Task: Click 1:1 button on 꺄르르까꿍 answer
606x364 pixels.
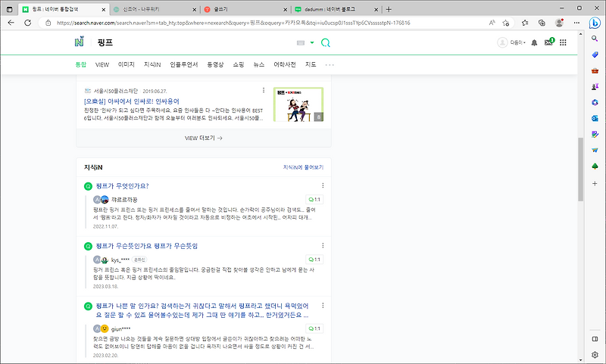Action: point(314,200)
